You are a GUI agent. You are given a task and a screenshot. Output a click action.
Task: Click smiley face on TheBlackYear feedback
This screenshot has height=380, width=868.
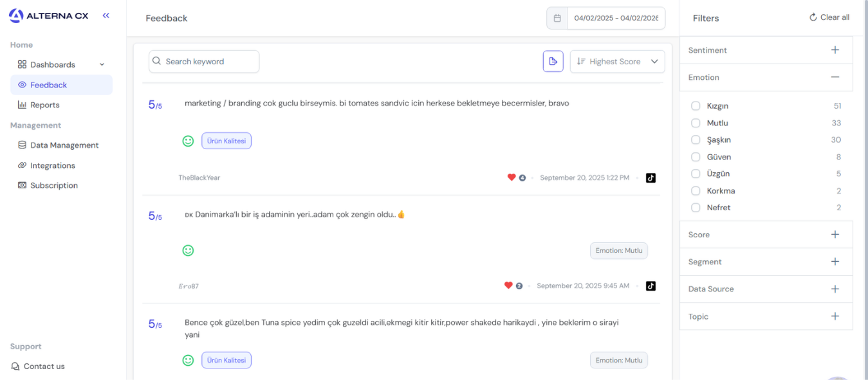pos(188,141)
